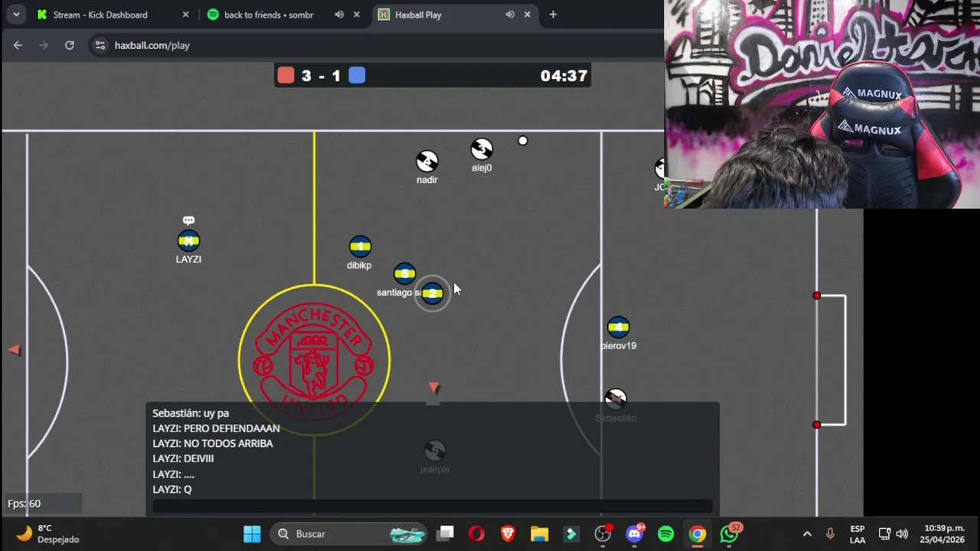Click chat line 'LAYZI: DEIVIII'

[183, 459]
